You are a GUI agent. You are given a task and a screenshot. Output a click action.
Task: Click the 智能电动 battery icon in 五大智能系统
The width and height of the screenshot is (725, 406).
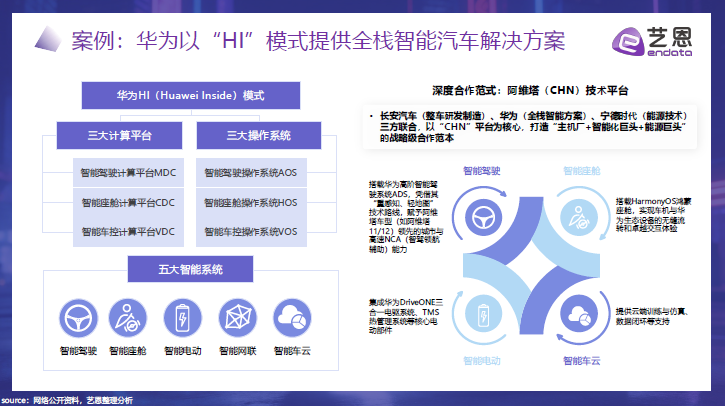(x=183, y=318)
